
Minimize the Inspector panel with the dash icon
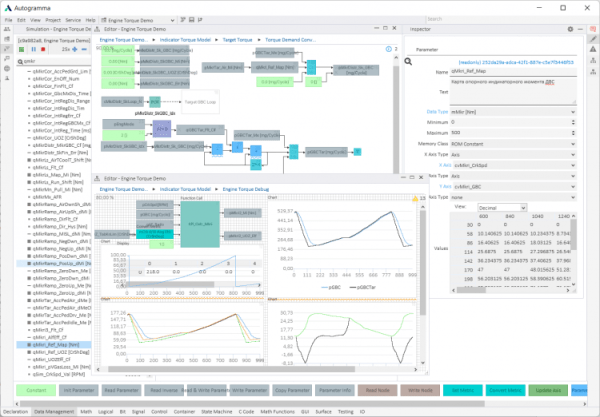[x=580, y=29]
